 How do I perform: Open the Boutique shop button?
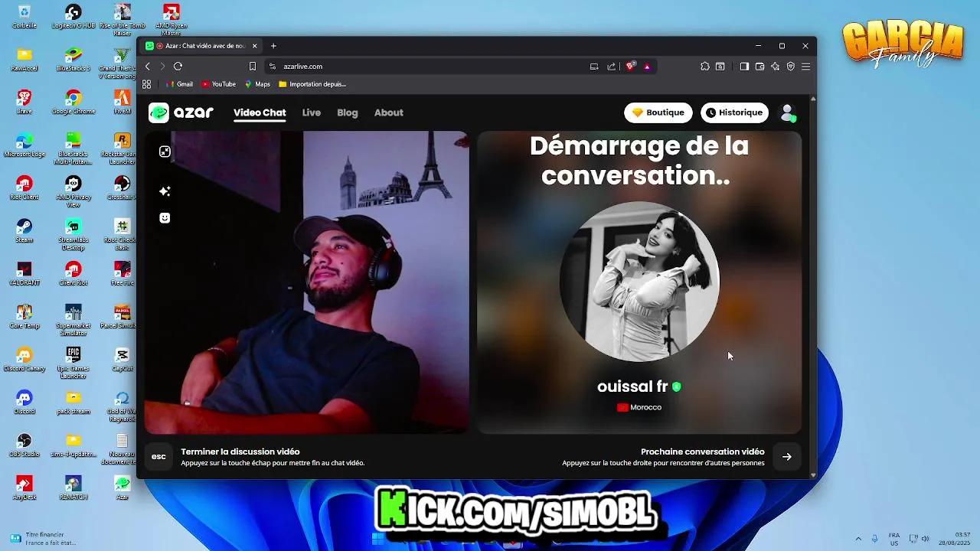(x=658, y=112)
